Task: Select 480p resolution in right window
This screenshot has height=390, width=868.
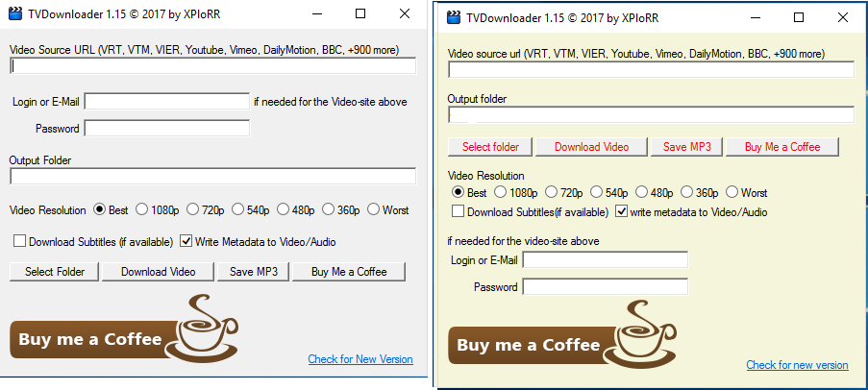Action: click(641, 192)
